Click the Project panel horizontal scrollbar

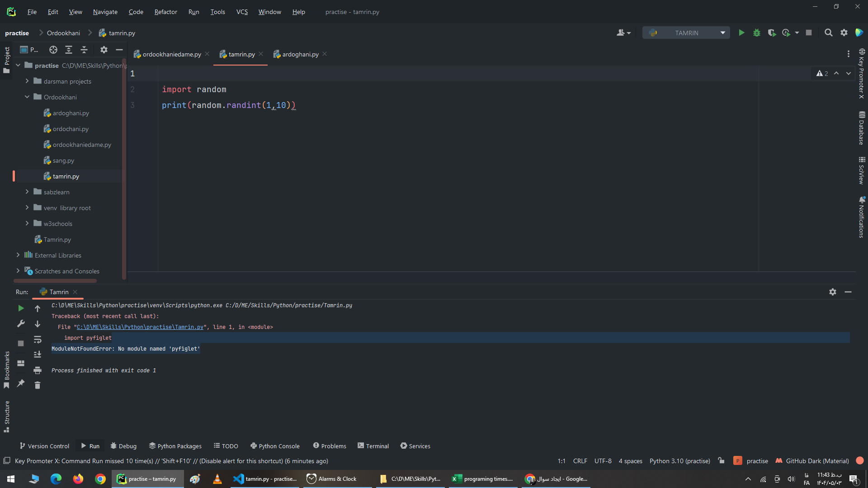coord(55,281)
